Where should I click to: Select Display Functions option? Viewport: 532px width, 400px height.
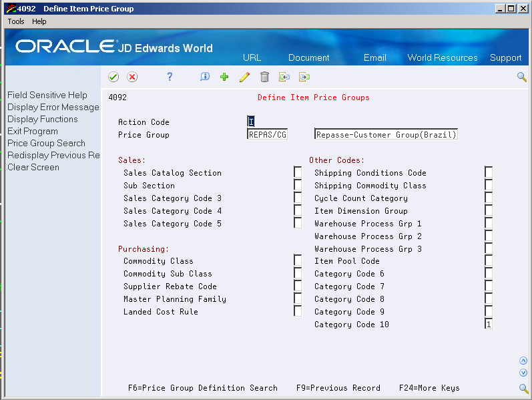(x=43, y=119)
